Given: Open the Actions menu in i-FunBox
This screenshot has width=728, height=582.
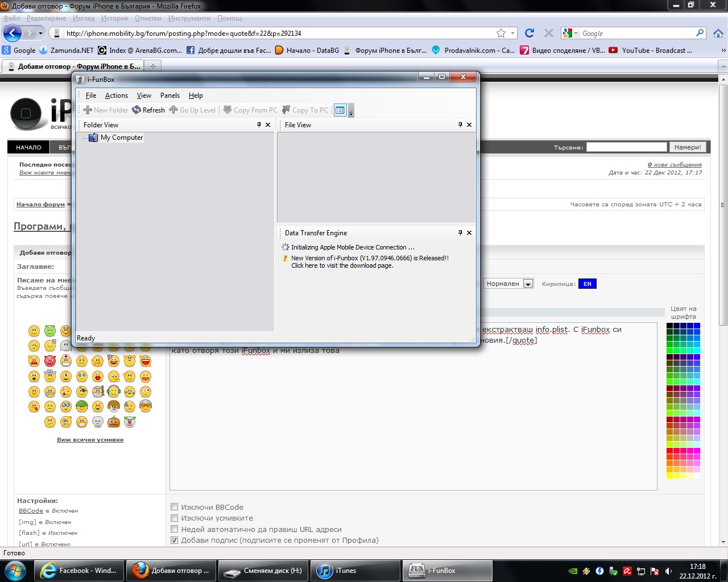Looking at the screenshot, I should [117, 95].
